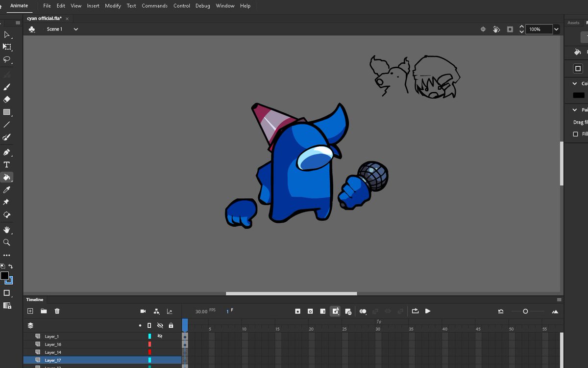The width and height of the screenshot is (588, 368).
Task: Toggle show all layers as outlines
Action: [x=149, y=325]
